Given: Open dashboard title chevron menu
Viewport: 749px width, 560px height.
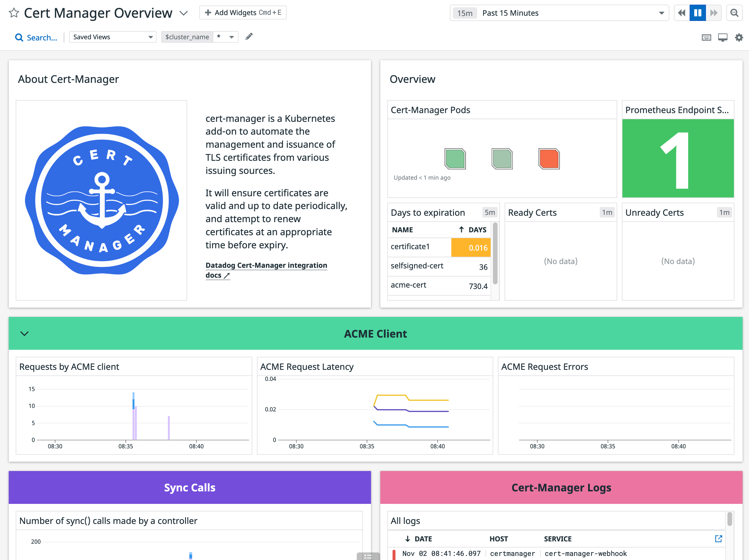Looking at the screenshot, I should pyautogui.click(x=184, y=13).
